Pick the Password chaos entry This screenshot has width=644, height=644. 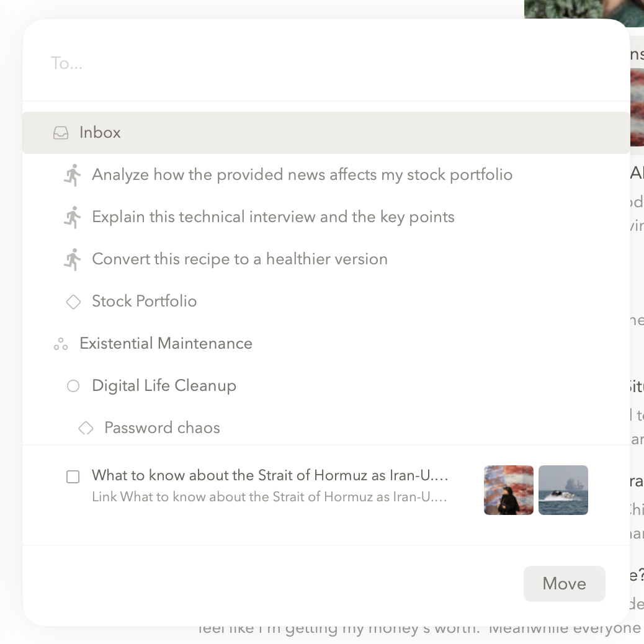click(x=162, y=428)
